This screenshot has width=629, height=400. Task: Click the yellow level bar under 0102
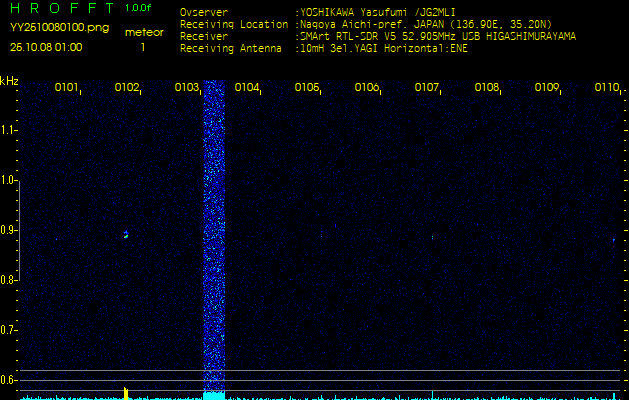[x=126, y=394]
